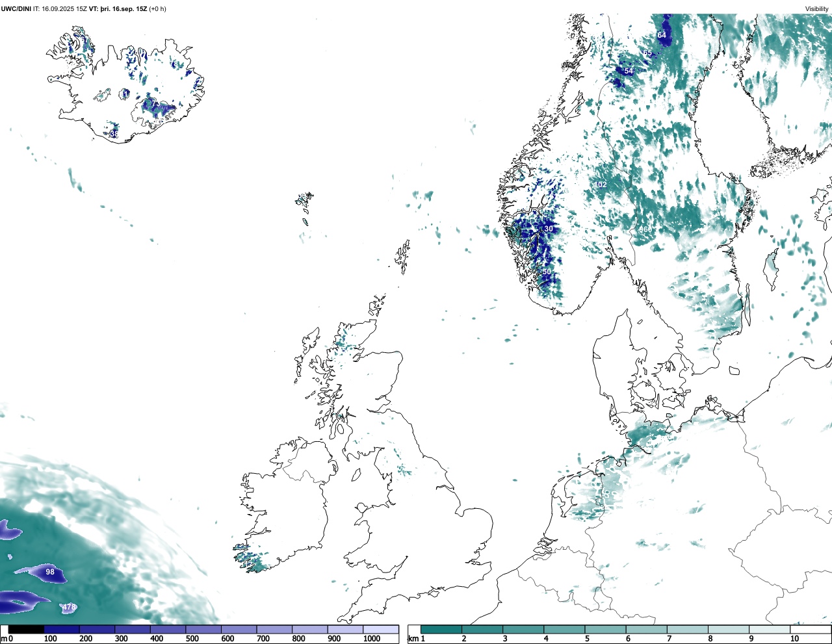Select the 8–9 km legend swatch
832x644 pixels.
point(728,629)
